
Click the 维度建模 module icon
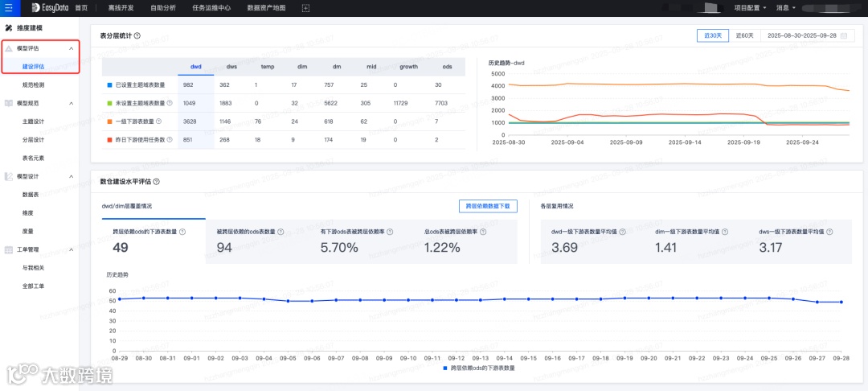tap(8, 27)
